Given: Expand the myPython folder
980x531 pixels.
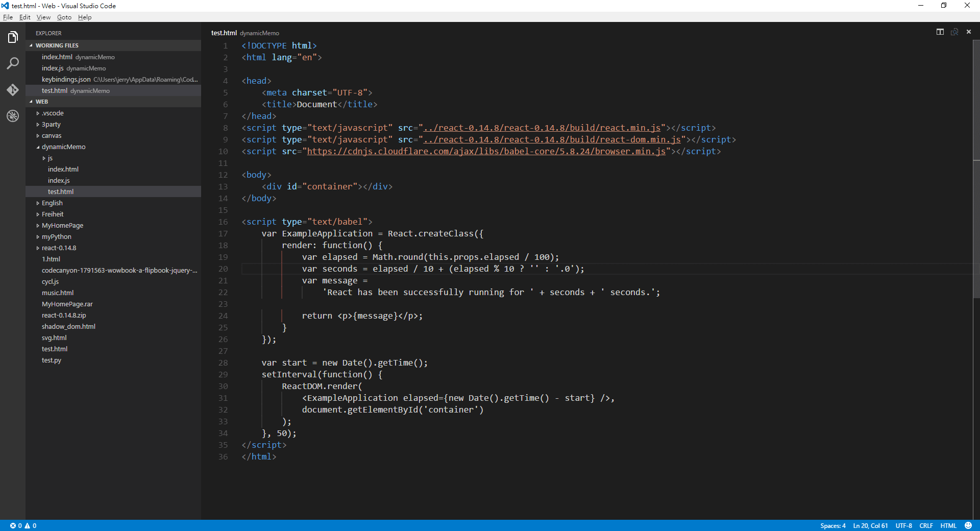Looking at the screenshot, I should 113,236.
